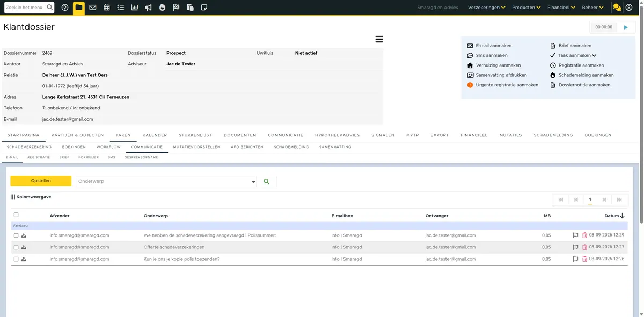Viewport: 644px width, 317px height.
Task: Start the timer with the play button
Action: pos(626,27)
